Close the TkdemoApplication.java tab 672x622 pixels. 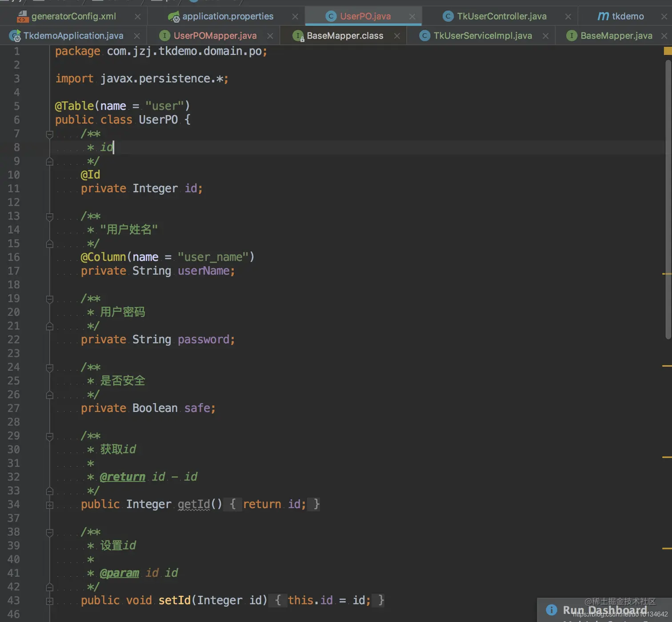point(137,36)
